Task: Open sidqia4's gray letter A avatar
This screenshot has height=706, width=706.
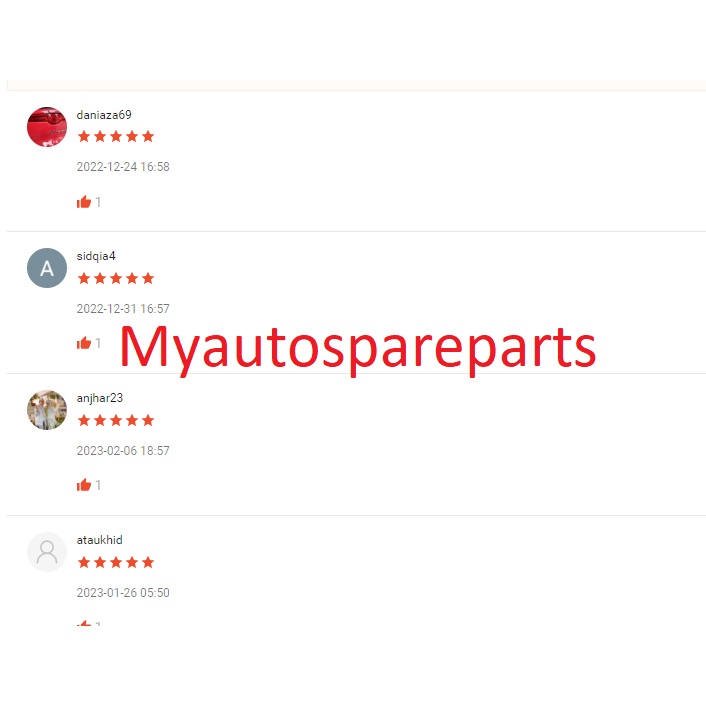Action: [x=47, y=268]
